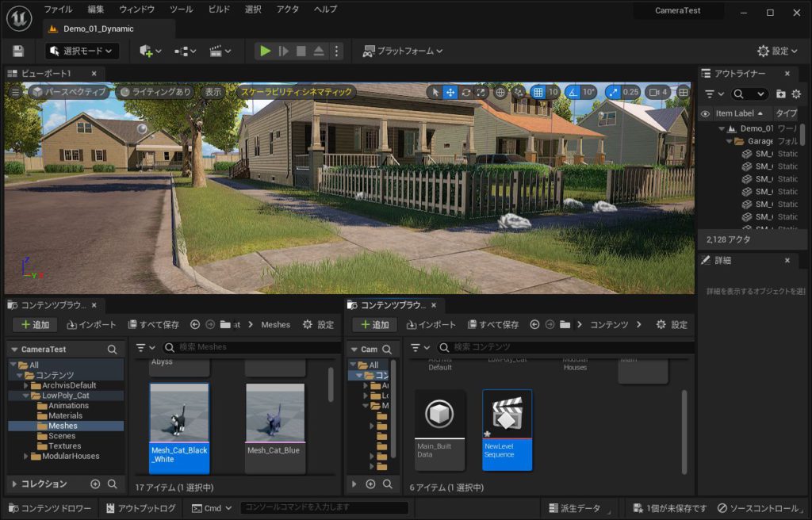The width and height of the screenshot is (812, 520).
Task: Activate the Scale gizmo tool
Action: [481, 92]
